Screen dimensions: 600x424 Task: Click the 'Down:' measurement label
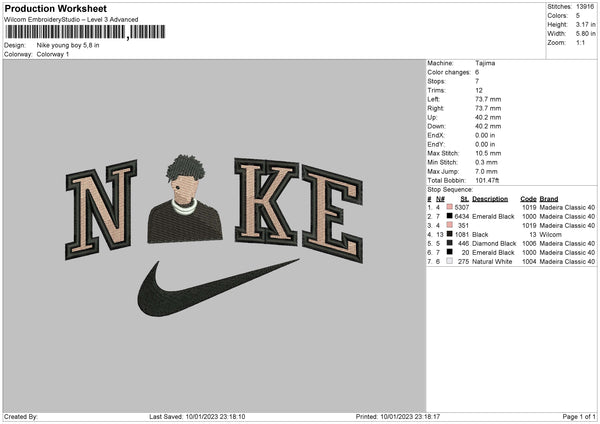tap(436, 126)
